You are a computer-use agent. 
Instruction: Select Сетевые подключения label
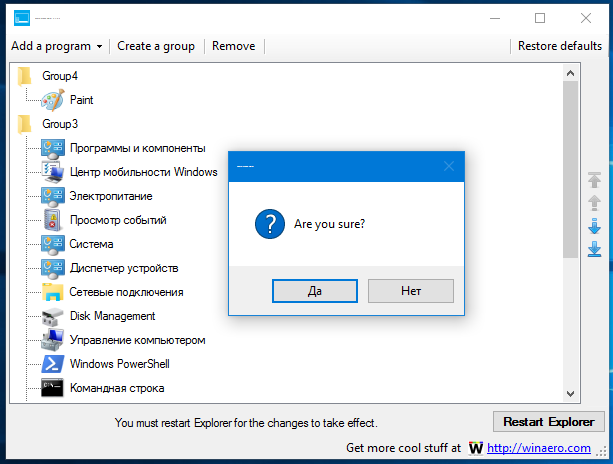(126, 292)
